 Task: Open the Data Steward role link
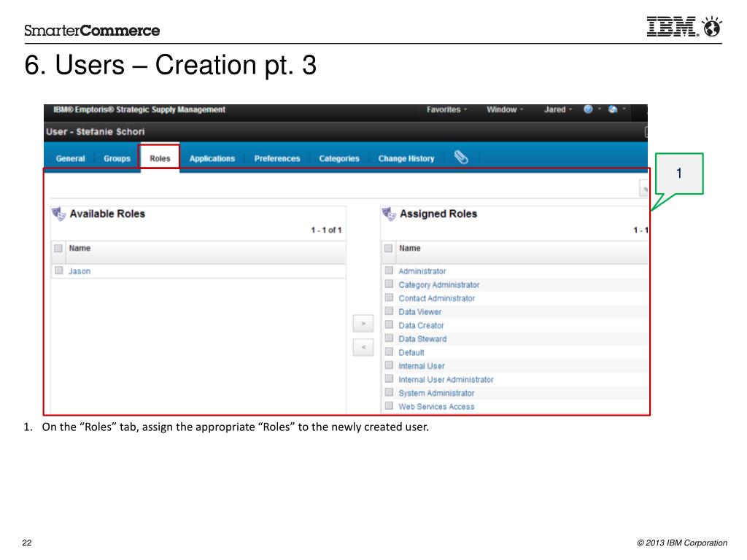[422, 339]
